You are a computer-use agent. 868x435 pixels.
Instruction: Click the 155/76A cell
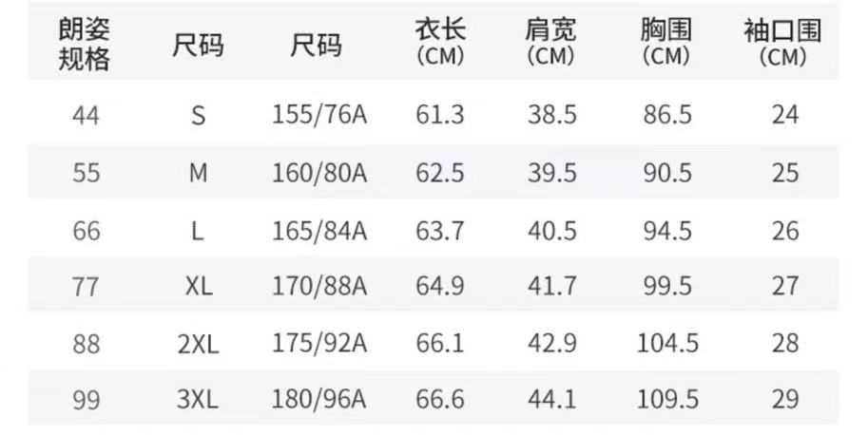click(319, 116)
